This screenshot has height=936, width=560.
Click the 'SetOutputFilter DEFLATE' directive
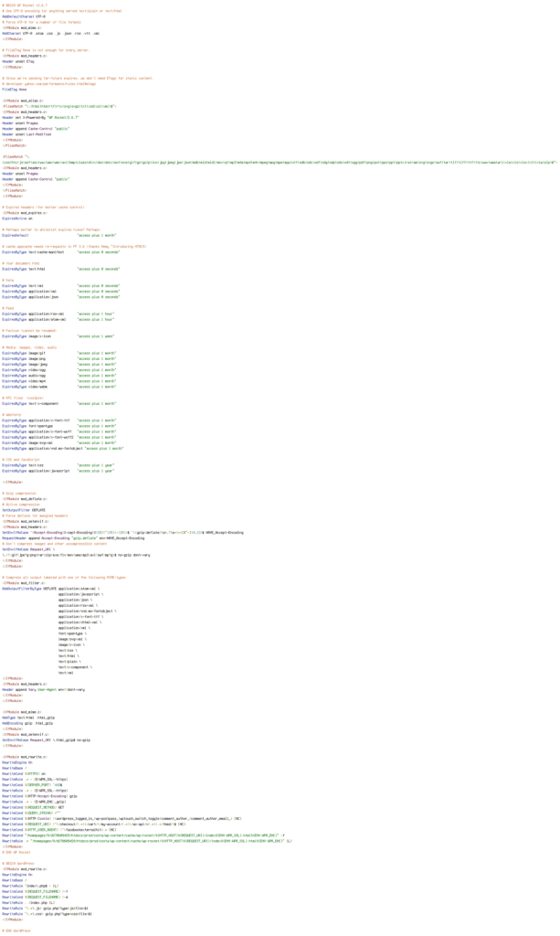pyautogui.click(x=24, y=510)
